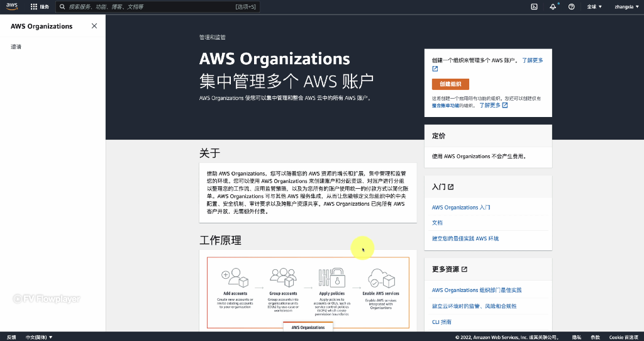Click the AWS Organizations diagram label

308,327
